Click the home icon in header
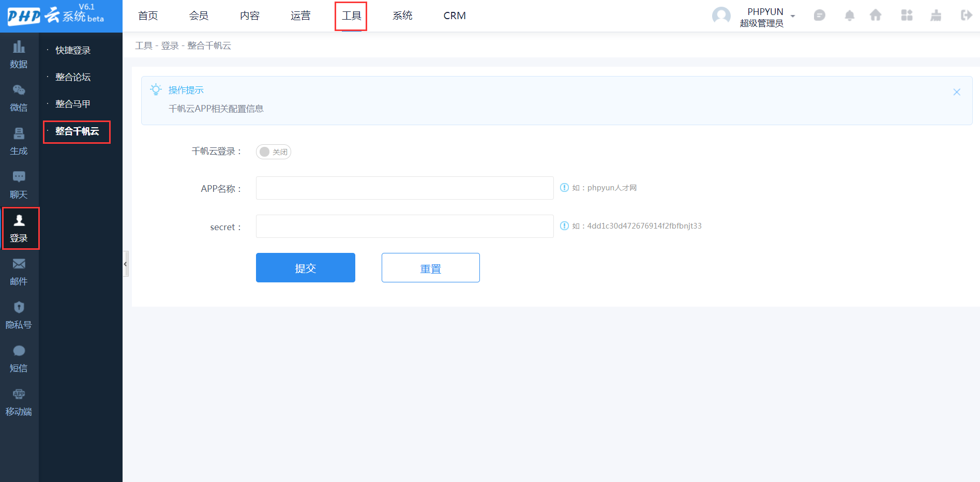 (x=876, y=16)
